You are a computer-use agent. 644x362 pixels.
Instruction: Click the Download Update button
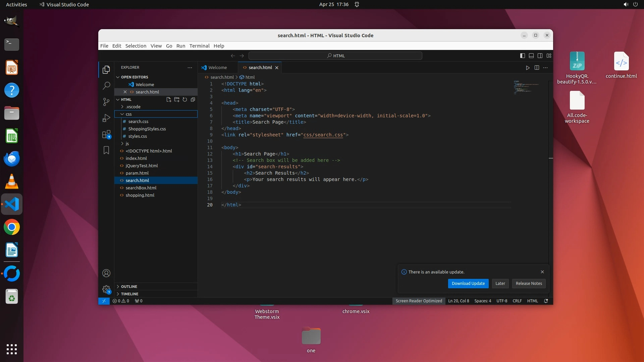click(468, 284)
